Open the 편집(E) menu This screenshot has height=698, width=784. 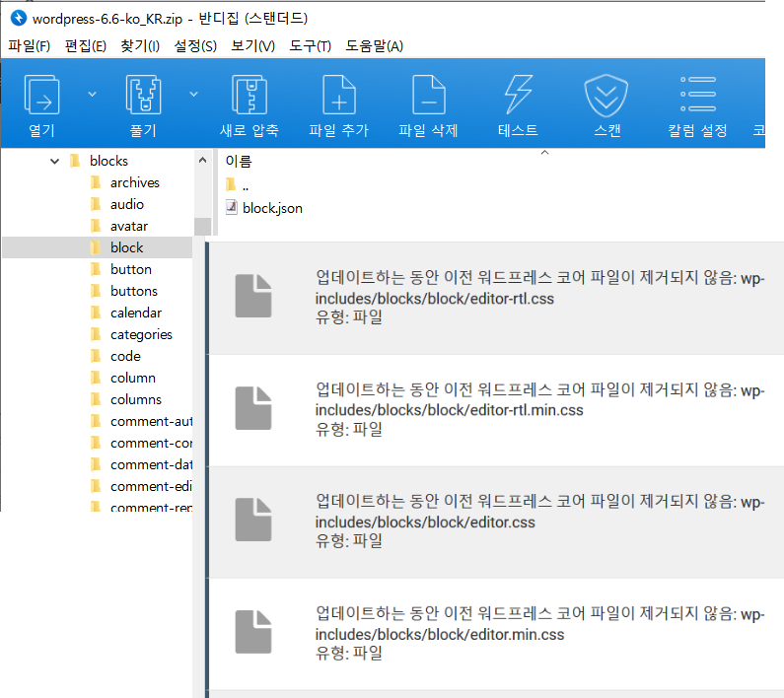click(x=86, y=46)
